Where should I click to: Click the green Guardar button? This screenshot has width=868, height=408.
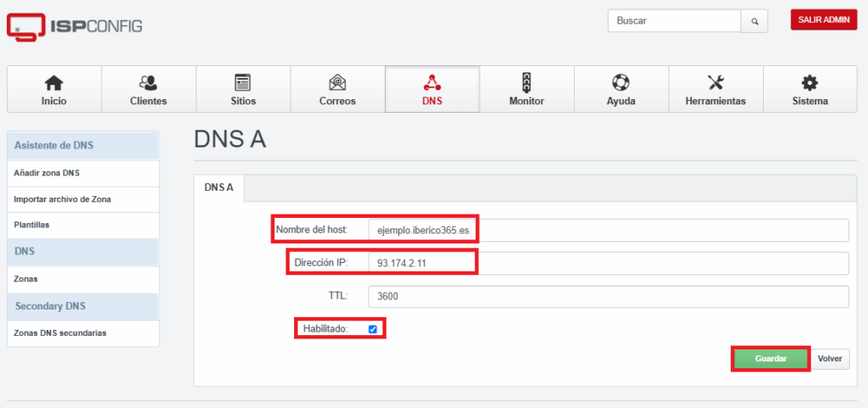coord(771,359)
